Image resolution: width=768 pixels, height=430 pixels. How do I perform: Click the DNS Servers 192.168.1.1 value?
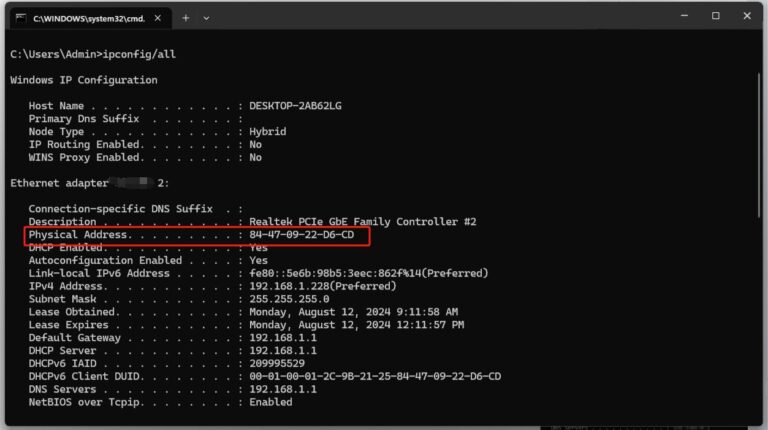point(283,389)
